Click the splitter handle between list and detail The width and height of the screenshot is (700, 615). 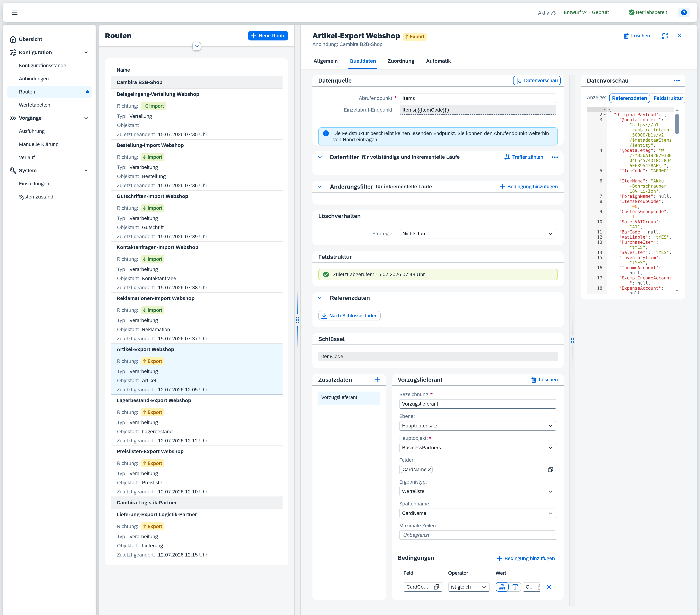click(297, 320)
